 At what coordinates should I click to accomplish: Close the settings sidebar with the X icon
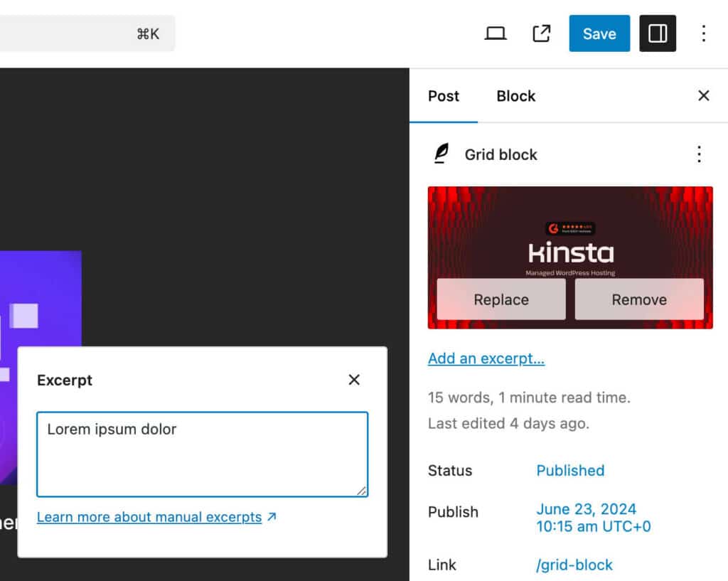[703, 95]
